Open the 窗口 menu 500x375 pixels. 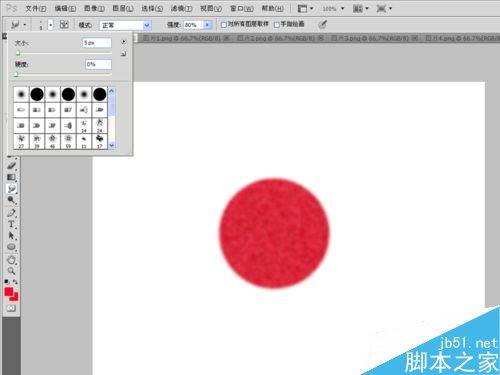(x=242, y=8)
